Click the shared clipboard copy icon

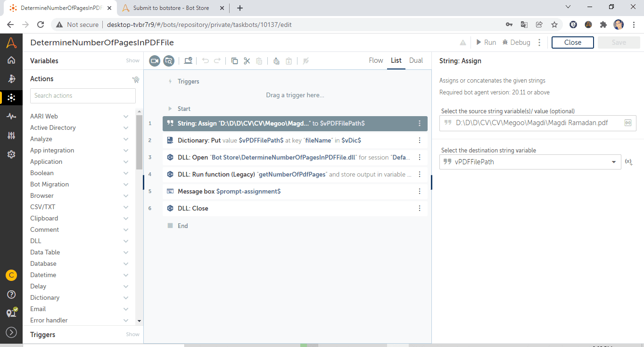click(x=276, y=60)
